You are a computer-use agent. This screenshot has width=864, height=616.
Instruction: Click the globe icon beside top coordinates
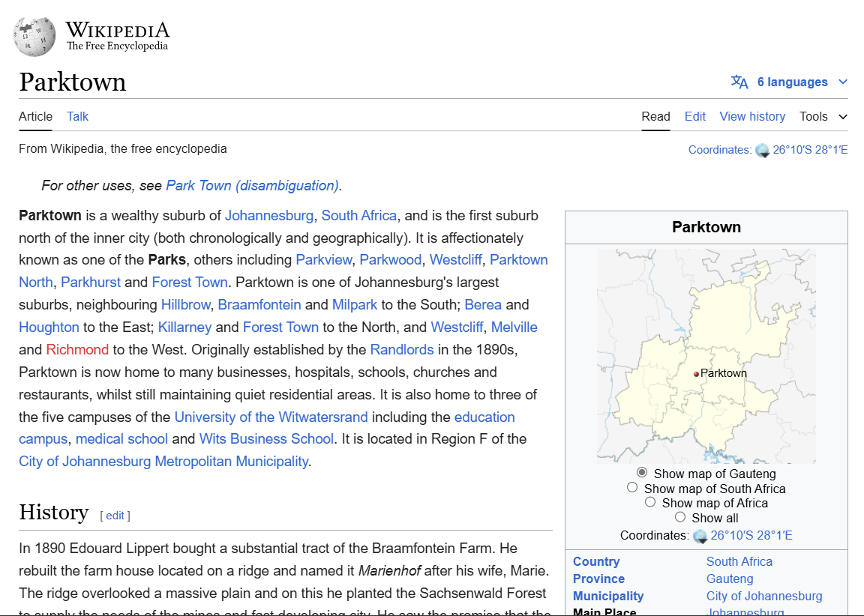click(x=763, y=150)
